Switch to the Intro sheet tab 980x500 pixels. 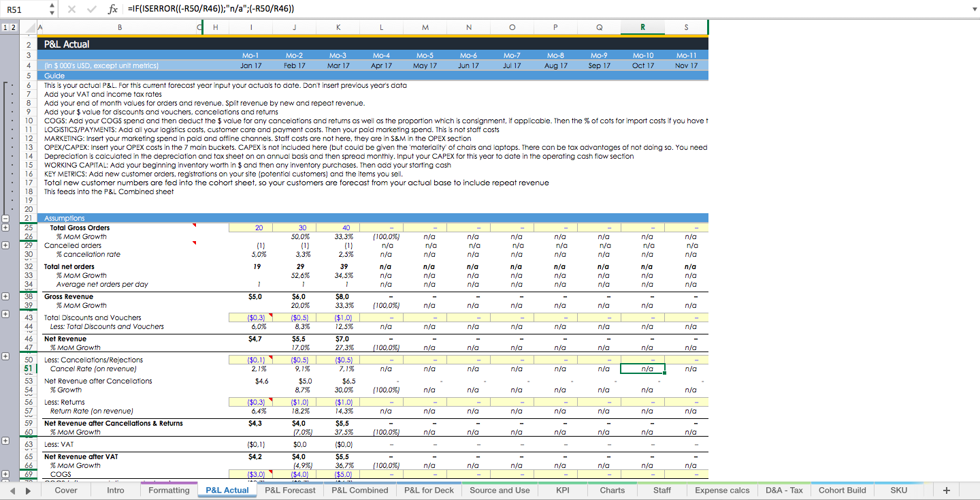click(116, 490)
